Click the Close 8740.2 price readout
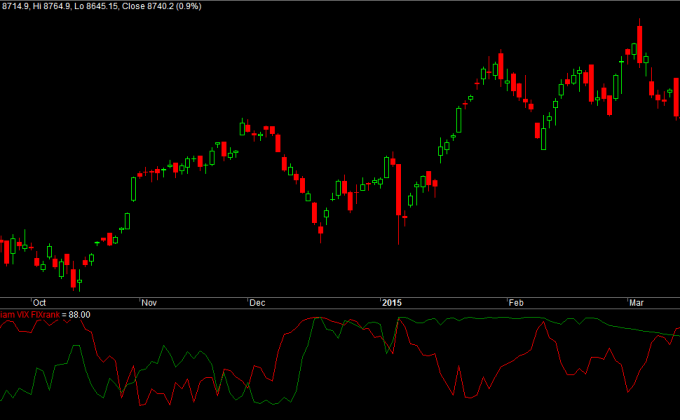This screenshot has width=680, height=420. (147, 7)
